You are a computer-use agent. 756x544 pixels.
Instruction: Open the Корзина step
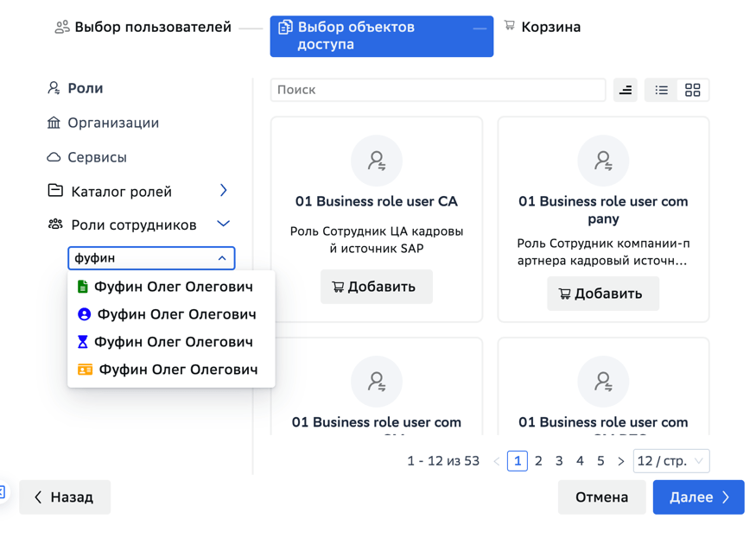coord(542,27)
